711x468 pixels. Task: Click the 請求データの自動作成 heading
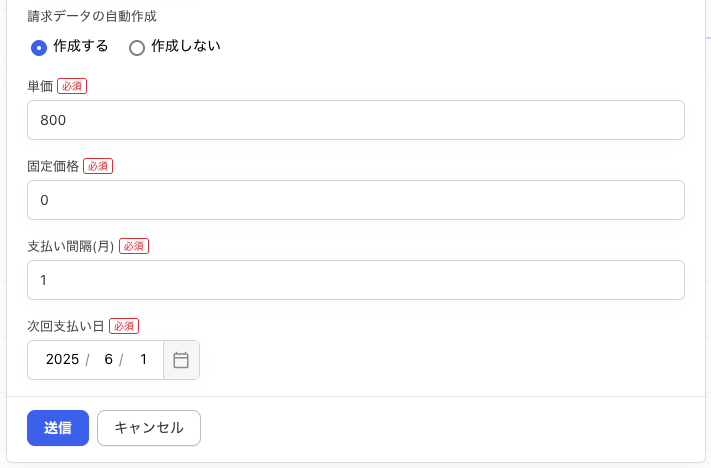[x=92, y=16]
